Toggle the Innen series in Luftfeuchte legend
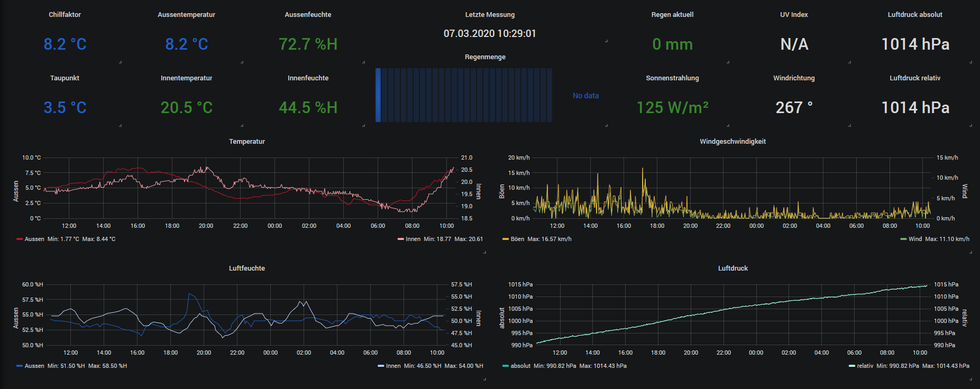The height and width of the screenshot is (389, 980). [393, 366]
